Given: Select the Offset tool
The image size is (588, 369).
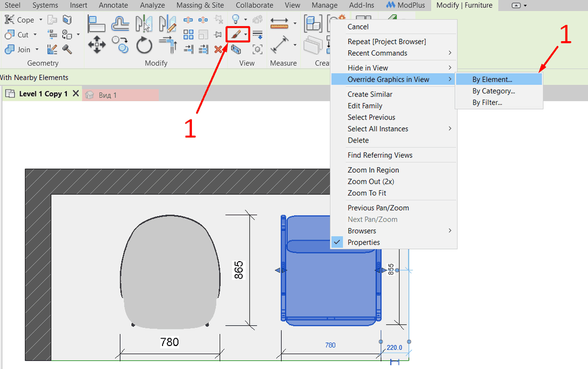Looking at the screenshot, I should (120, 24).
